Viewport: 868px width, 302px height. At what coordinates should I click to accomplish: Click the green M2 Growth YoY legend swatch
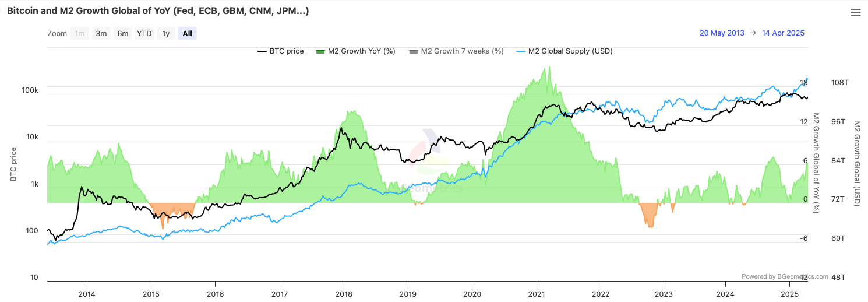click(x=320, y=51)
